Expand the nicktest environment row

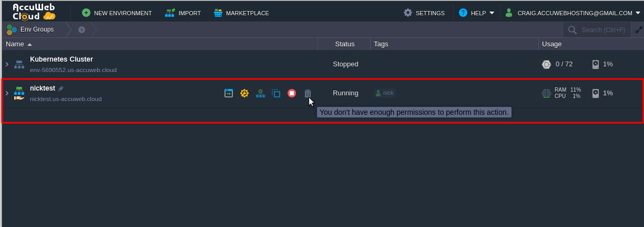click(x=7, y=93)
